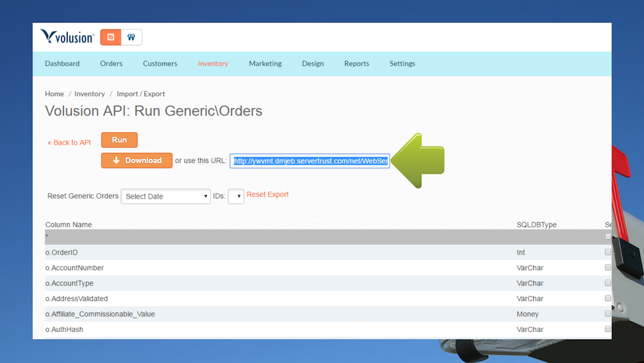Open the Marketing menu
The image size is (644, 363).
[265, 63]
